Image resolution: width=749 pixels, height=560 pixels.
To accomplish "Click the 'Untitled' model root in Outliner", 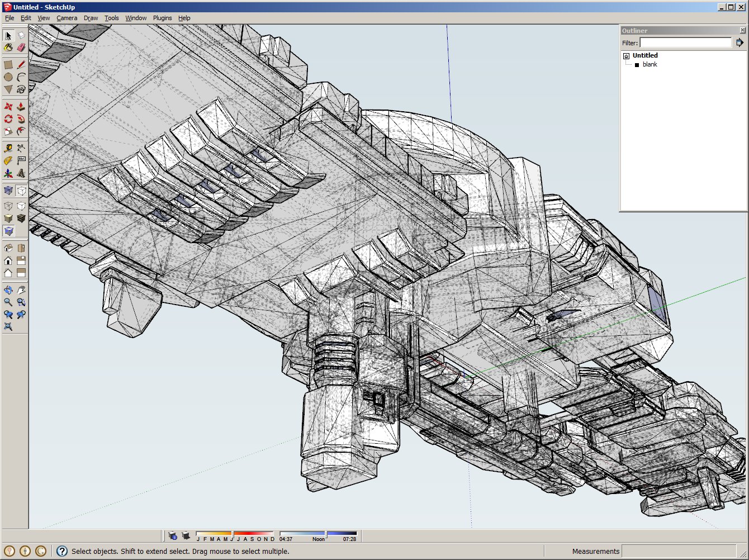I will pyautogui.click(x=645, y=55).
